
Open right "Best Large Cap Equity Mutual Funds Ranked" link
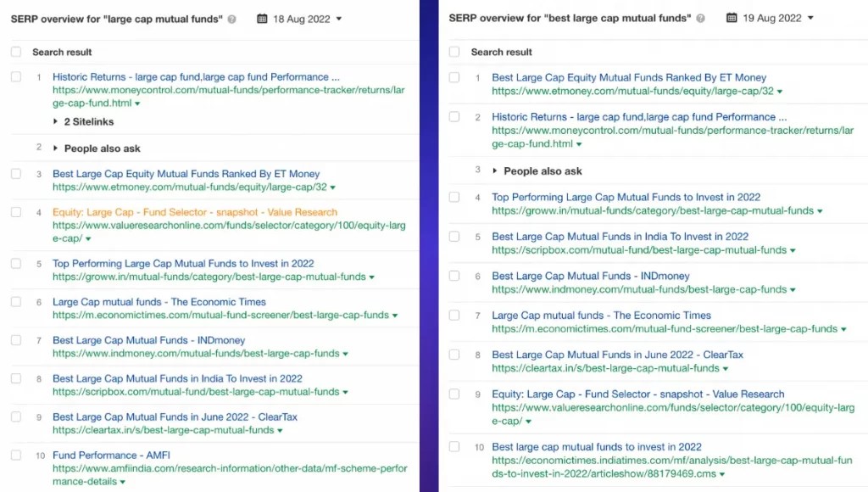(629, 77)
